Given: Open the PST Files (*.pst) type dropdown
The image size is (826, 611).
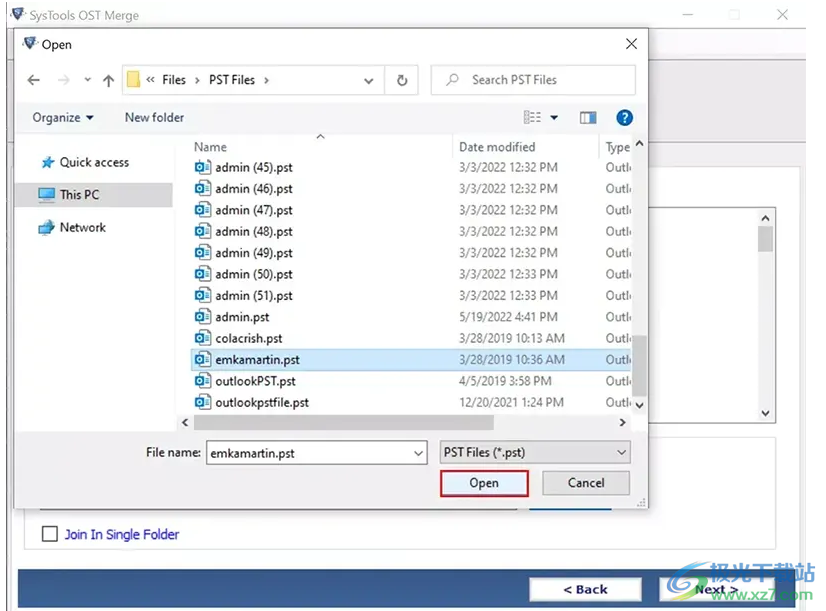Looking at the screenshot, I should (535, 452).
